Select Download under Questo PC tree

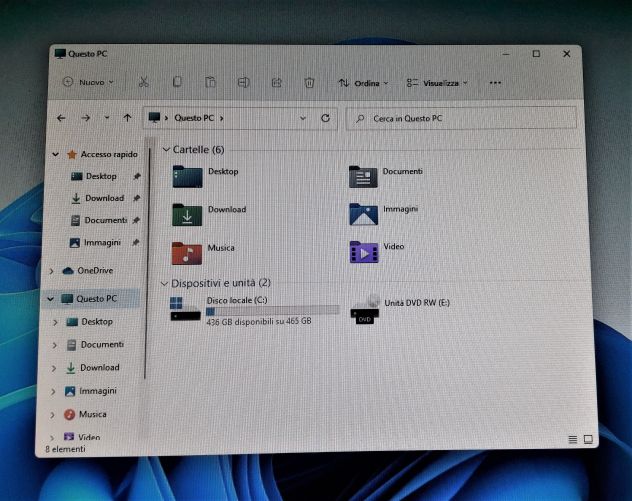coord(92,368)
